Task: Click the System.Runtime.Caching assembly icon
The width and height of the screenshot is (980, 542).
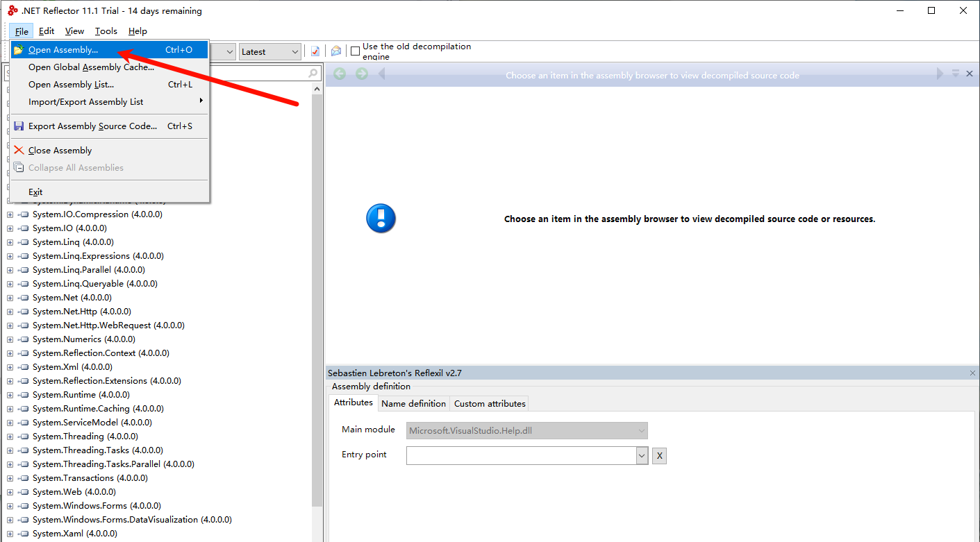Action: (x=23, y=409)
